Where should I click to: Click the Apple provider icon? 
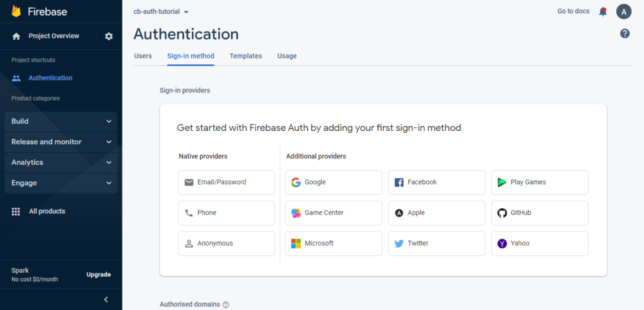coord(399,213)
